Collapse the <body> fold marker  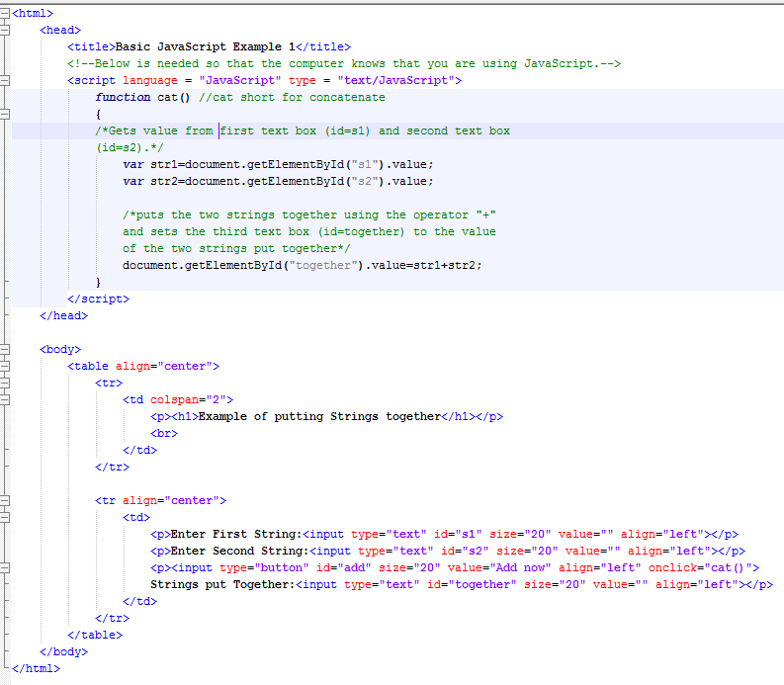pos(5,350)
